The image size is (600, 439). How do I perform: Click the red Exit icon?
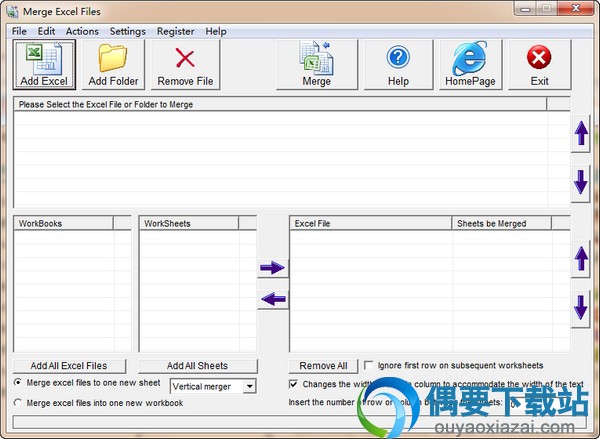[x=539, y=57]
